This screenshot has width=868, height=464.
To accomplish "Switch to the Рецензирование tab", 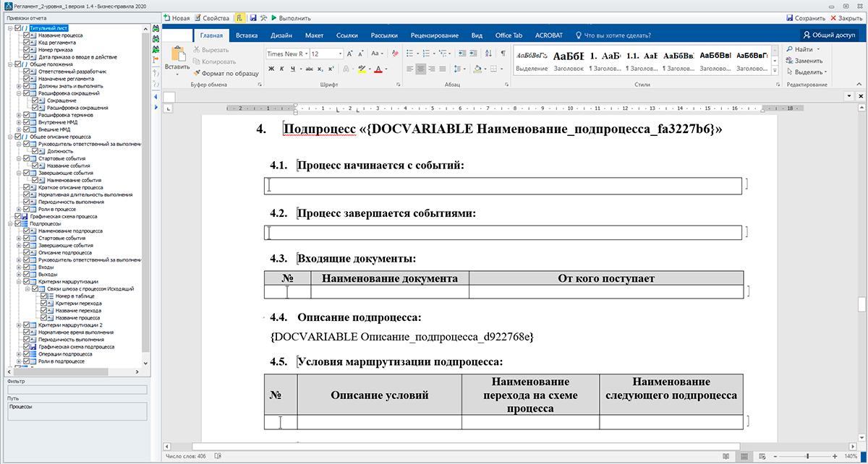I will (434, 35).
